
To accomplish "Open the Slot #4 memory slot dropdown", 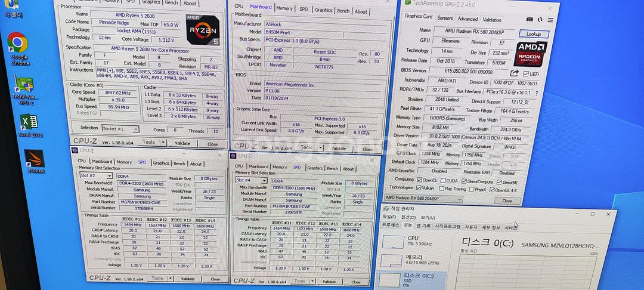I will [x=265, y=180].
